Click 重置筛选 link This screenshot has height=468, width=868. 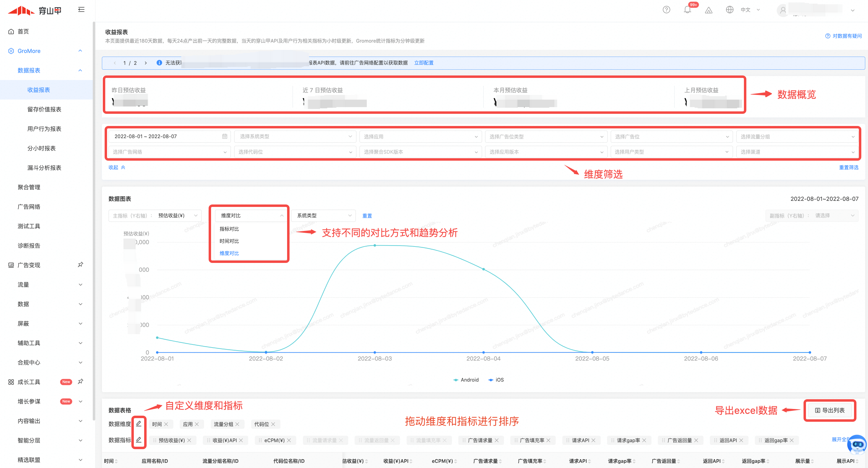[x=849, y=167]
